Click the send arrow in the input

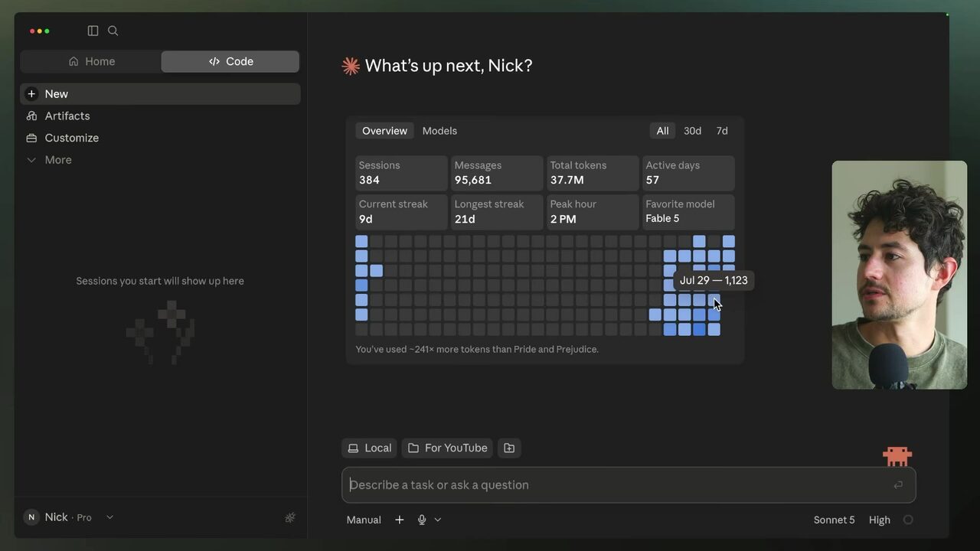point(898,484)
